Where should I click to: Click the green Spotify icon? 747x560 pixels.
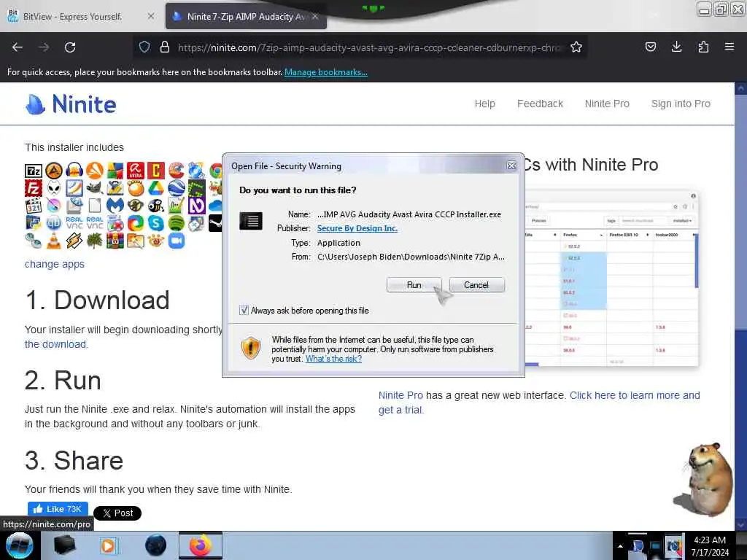click(177, 223)
